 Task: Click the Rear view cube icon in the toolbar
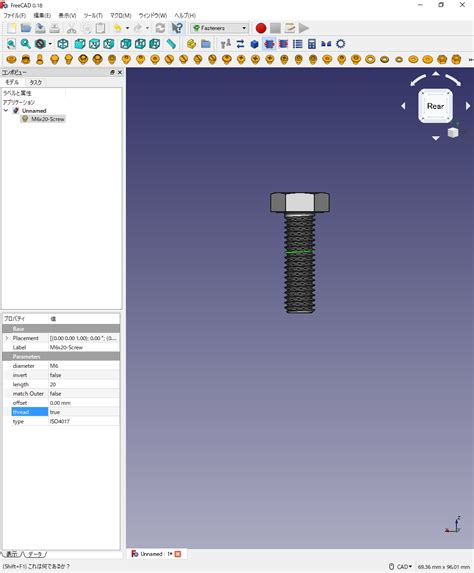126,44
